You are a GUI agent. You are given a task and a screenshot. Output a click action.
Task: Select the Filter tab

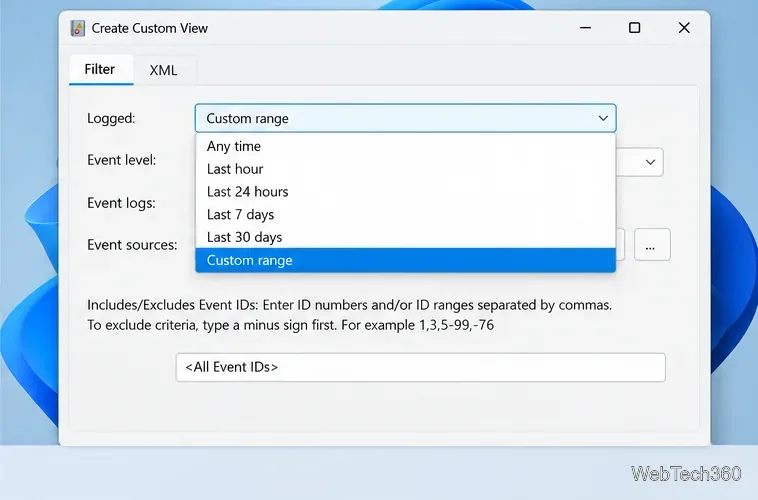coord(100,69)
